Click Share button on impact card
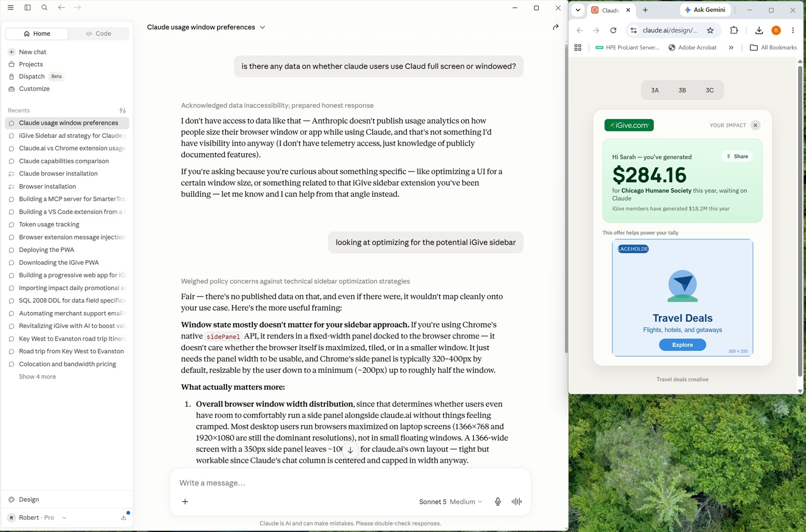Screen dimensions: 806x532 (x=737, y=157)
